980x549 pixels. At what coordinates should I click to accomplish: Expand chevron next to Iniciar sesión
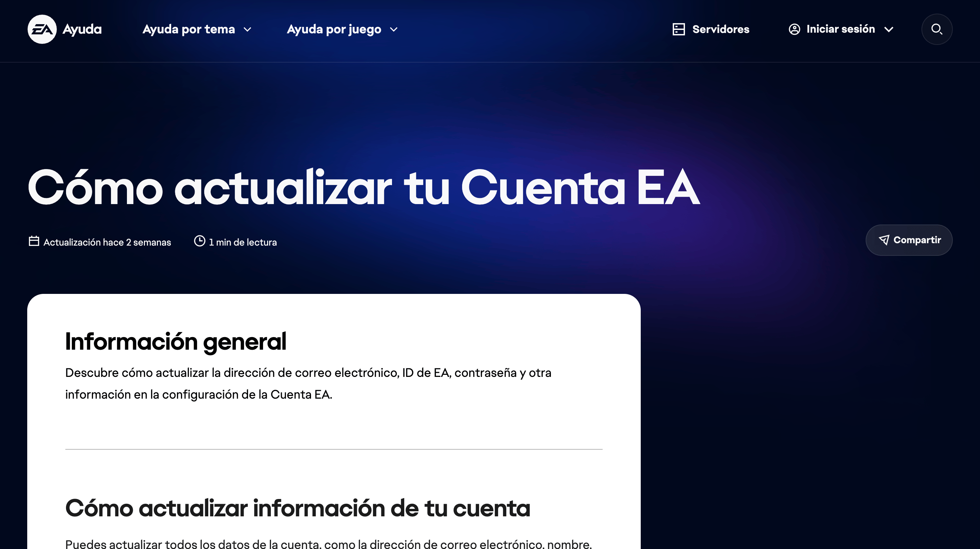889,30
